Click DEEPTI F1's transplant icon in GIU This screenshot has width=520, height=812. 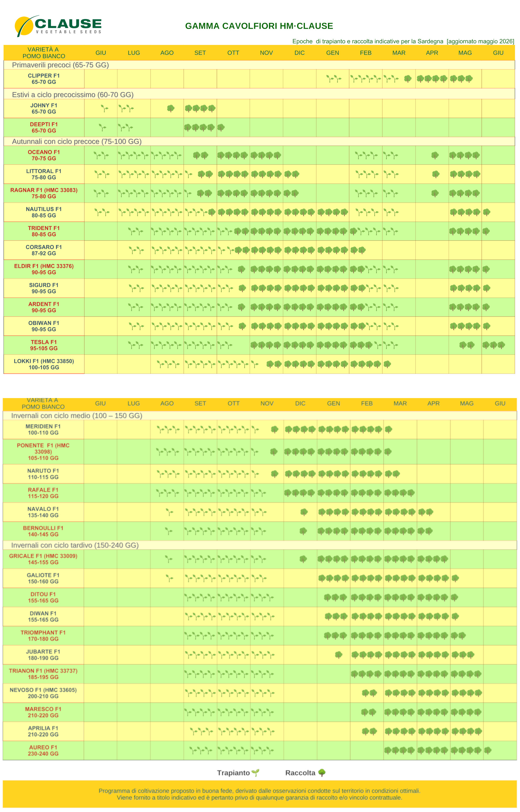[x=102, y=127]
